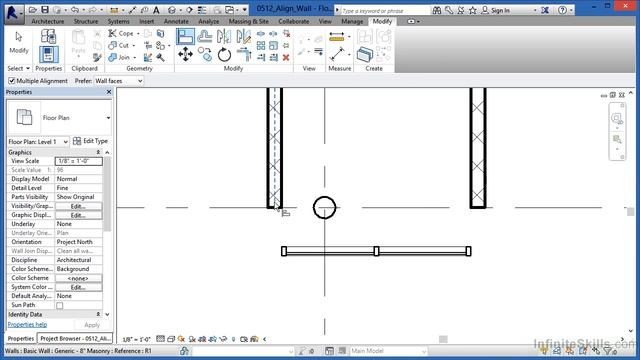Viewport: 640px width, 360px height.
Task: Select the Copy tool in Modify panel
Action: click(204, 54)
